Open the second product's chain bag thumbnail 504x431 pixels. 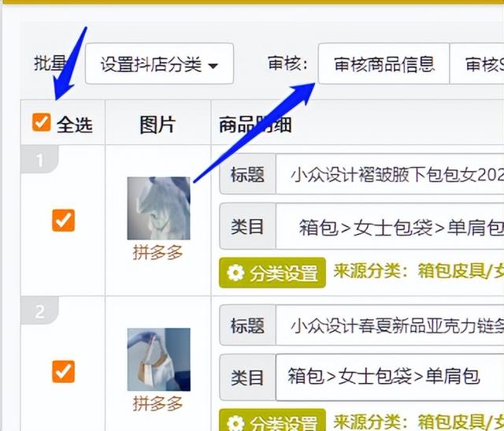pyautogui.click(x=159, y=359)
